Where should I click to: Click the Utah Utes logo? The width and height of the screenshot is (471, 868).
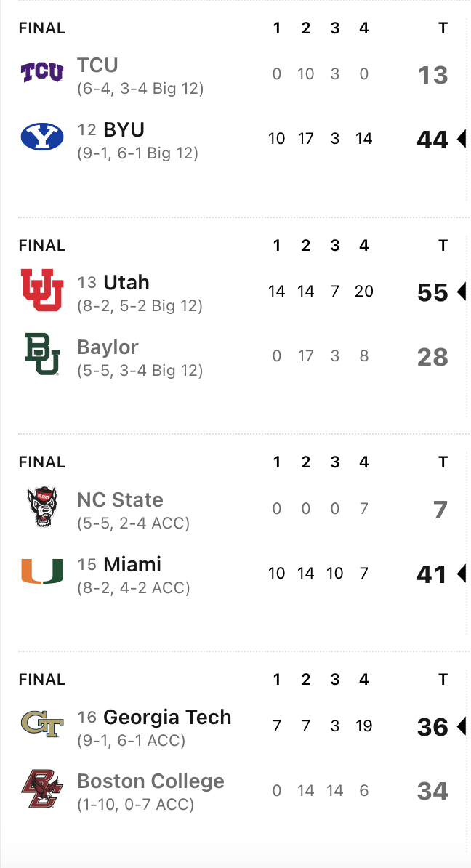click(x=41, y=290)
